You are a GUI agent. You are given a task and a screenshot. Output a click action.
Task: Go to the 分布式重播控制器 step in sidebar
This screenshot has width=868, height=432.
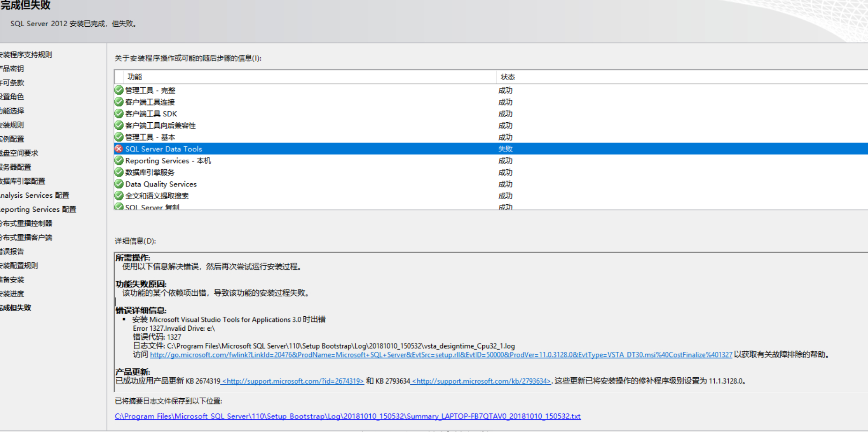click(26, 223)
